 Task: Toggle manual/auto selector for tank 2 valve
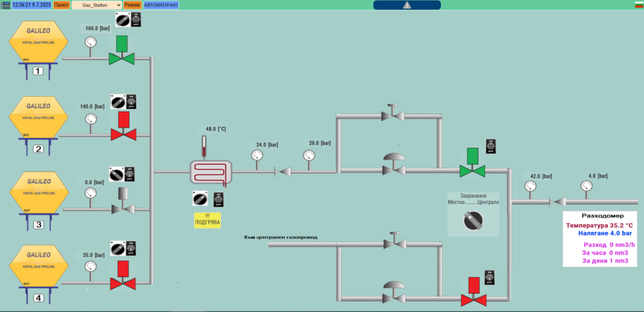point(118,102)
